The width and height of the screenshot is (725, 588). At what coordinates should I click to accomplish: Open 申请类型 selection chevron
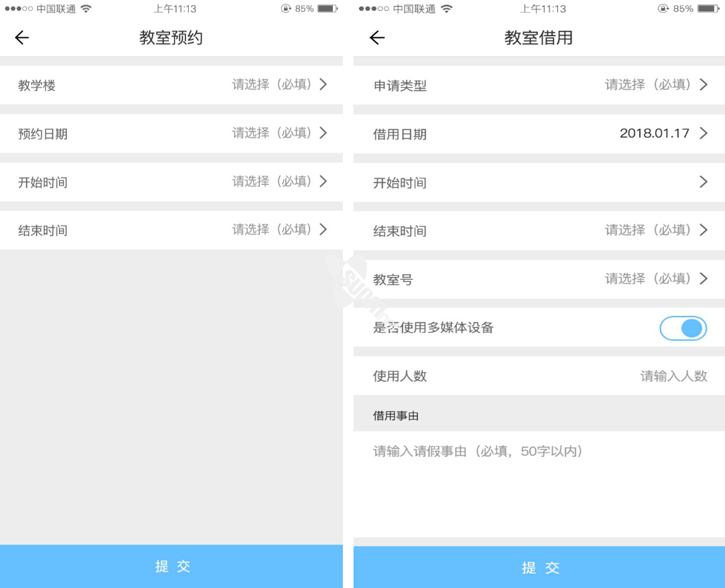click(703, 85)
